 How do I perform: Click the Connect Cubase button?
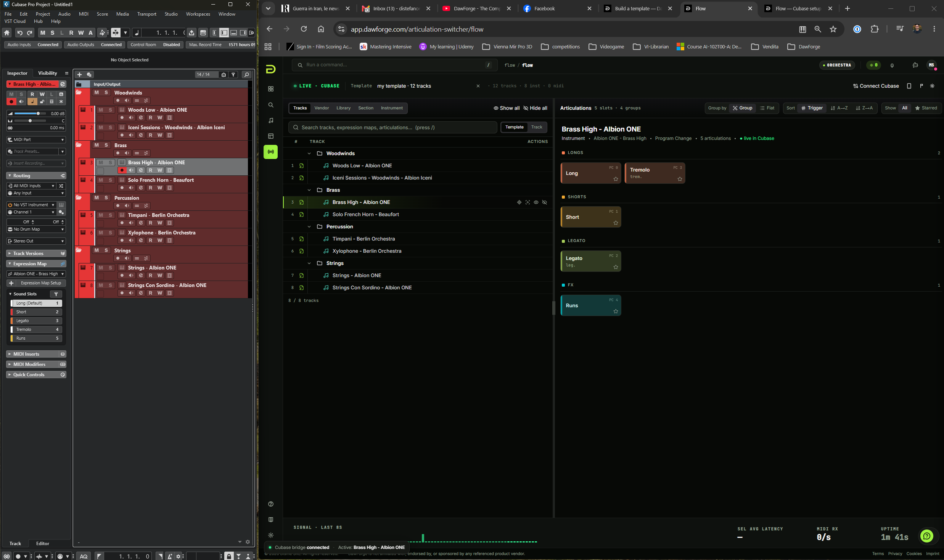pos(876,86)
